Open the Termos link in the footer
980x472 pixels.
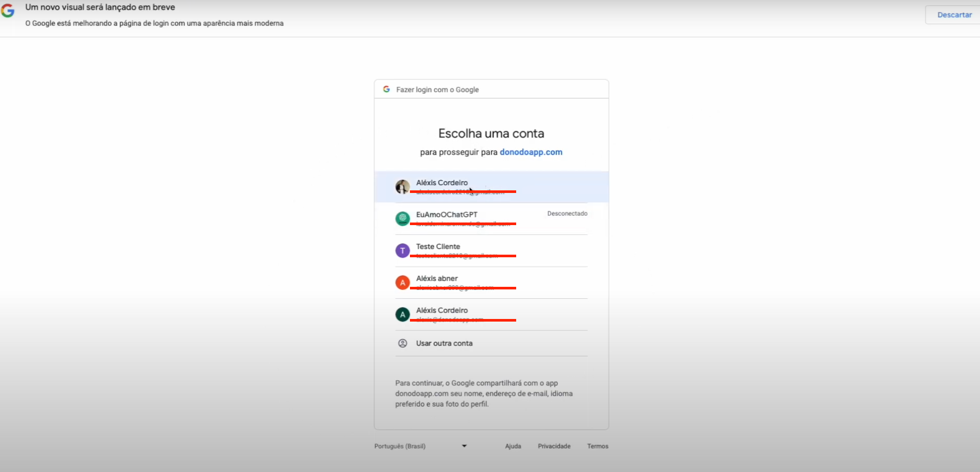click(x=598, y=446)
